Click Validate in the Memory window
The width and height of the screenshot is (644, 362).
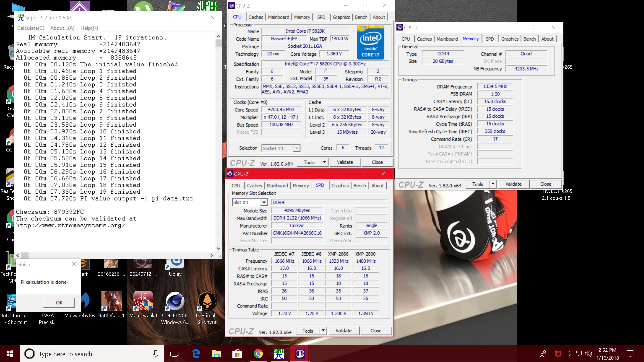(513, 184)
